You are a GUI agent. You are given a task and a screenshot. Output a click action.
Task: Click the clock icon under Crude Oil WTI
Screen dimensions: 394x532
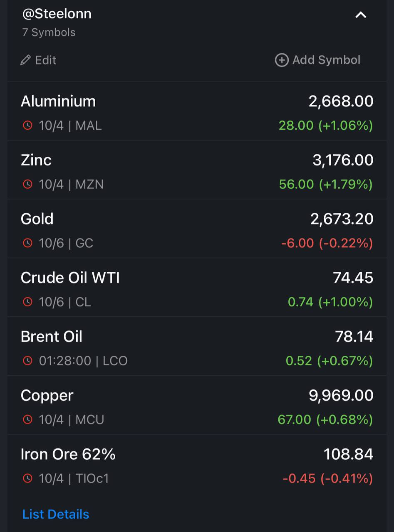[27, 302]
